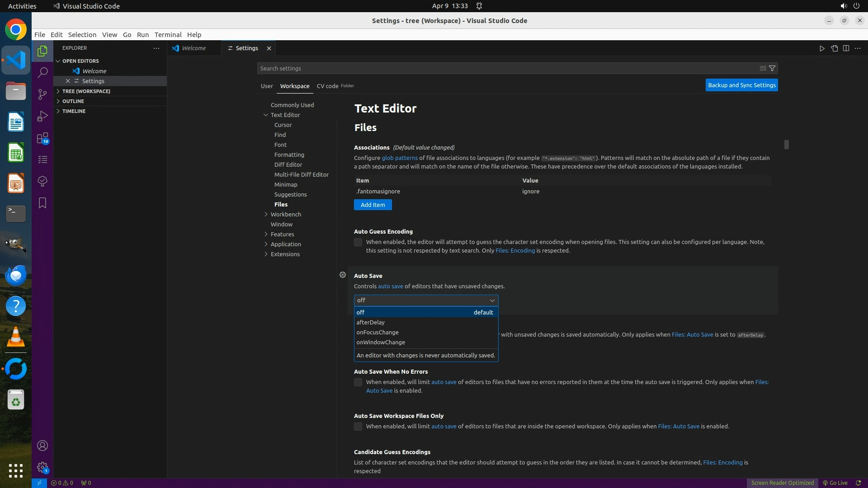868x488 pixels.
Task: Open the Terminal menu
Action: [168, 34]
